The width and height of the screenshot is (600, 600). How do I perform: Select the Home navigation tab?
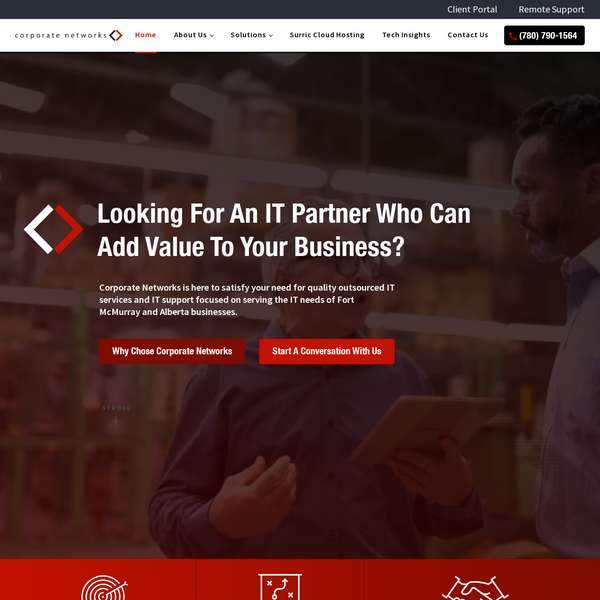pos(145,35)
